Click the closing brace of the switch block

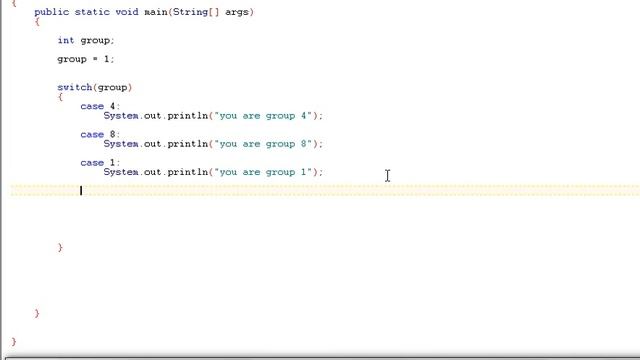click(x=60, y=247)
